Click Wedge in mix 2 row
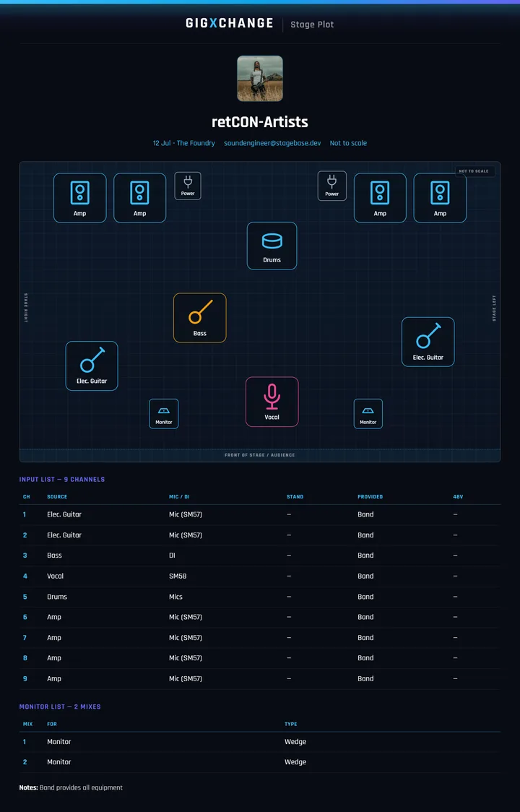Screen dimensions: 520x812 (295, 761)
